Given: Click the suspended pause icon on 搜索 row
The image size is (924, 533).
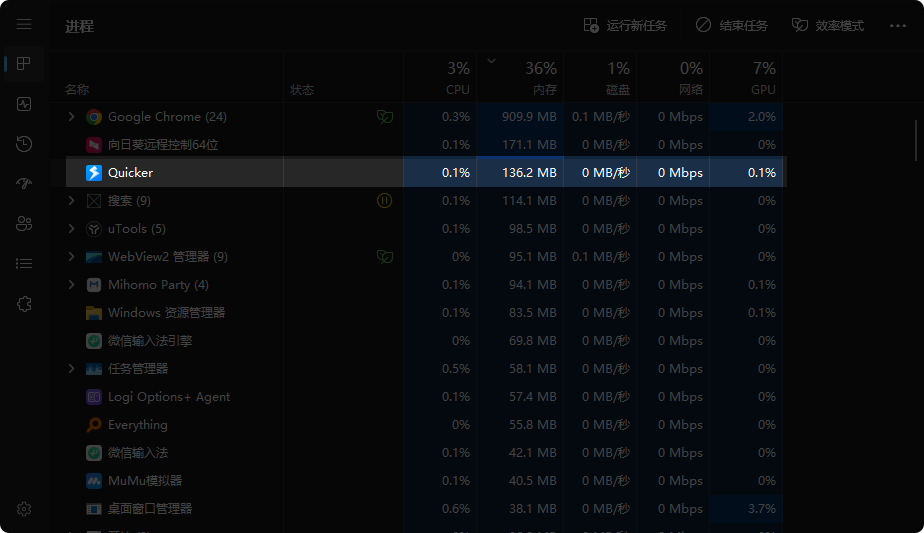Looking at the screenshot, I should 384,201.
